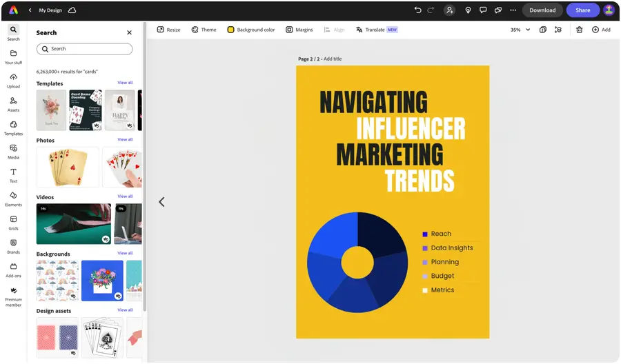Open Add-ons from the sidebar
This screenshot has width=621, height=364.
pos(13,270)
